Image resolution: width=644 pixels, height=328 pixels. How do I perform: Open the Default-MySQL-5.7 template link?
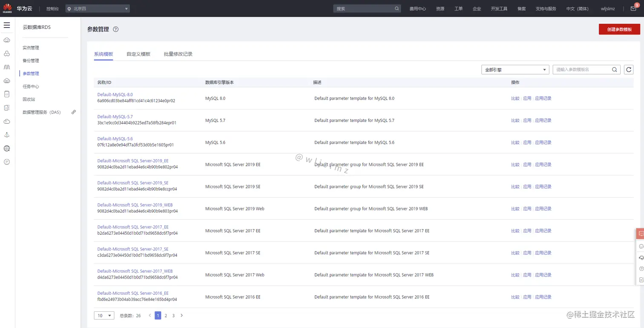(115, 117)
